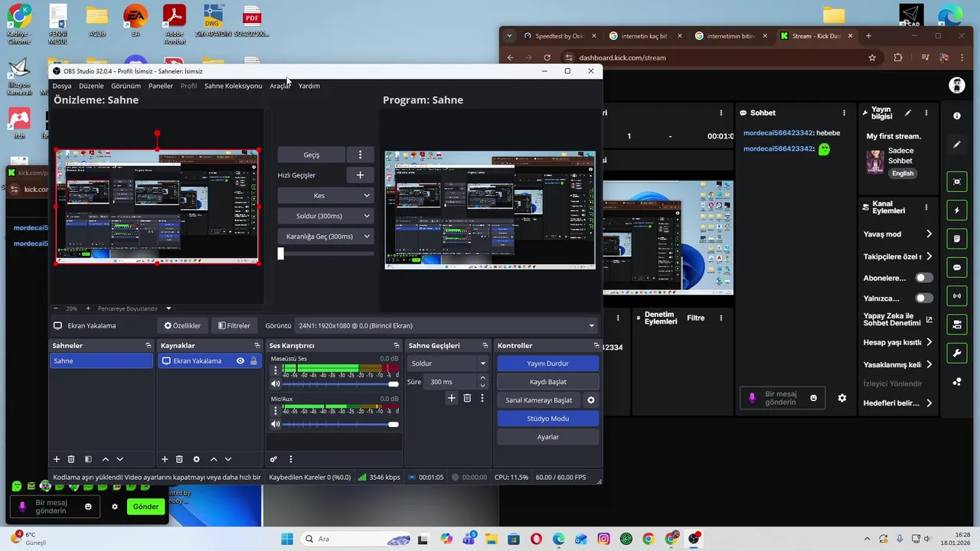Open the Düzenle menu
The image size is (980, 551).
click(x=91, y=86)
